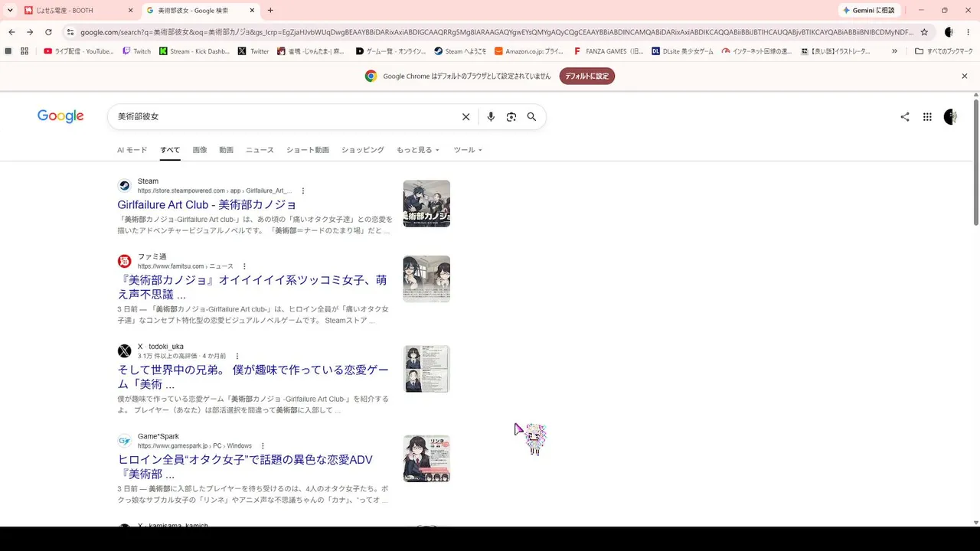Open the Google account avatar on the results page
Image resolution: width=980 pixels, height=551 pixels.
coord(951,117)
